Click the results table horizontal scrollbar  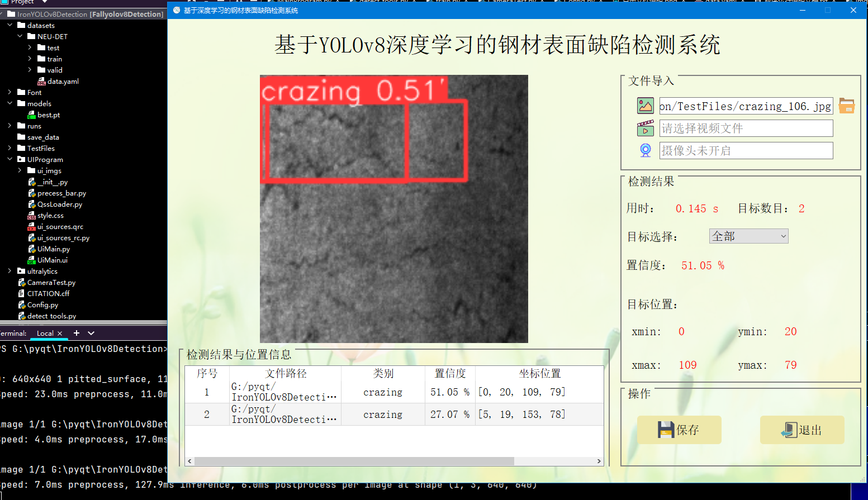pyautogui.click(x=354, y=461)
